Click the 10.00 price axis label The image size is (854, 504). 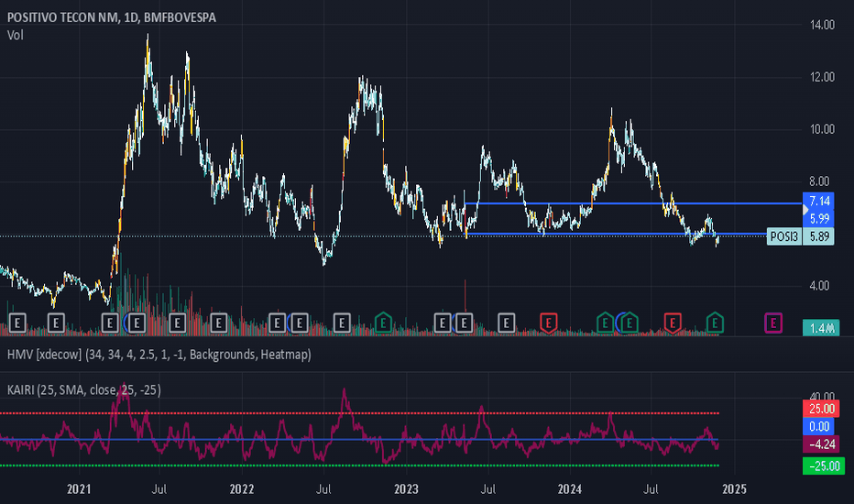pos(822,129)
